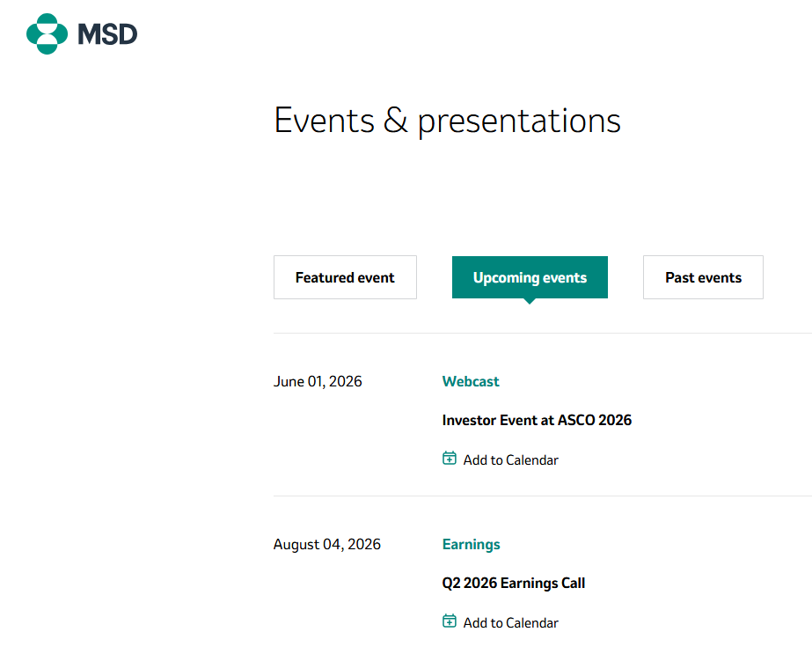
Task: Open Investor Event at ASCO 2026 title
Action: tap(537, 420)
